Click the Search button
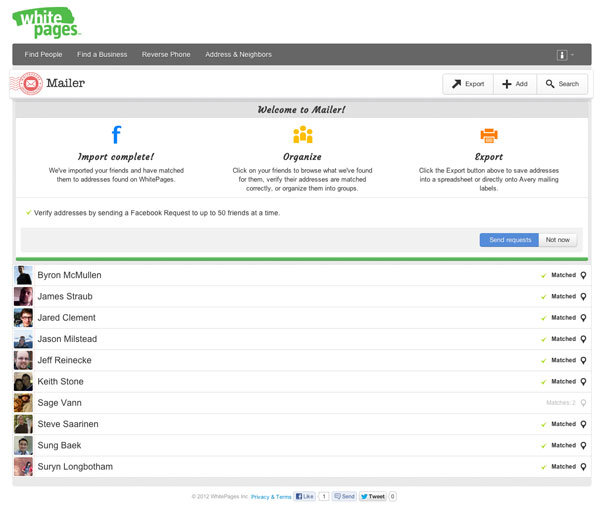 [562, 84]
